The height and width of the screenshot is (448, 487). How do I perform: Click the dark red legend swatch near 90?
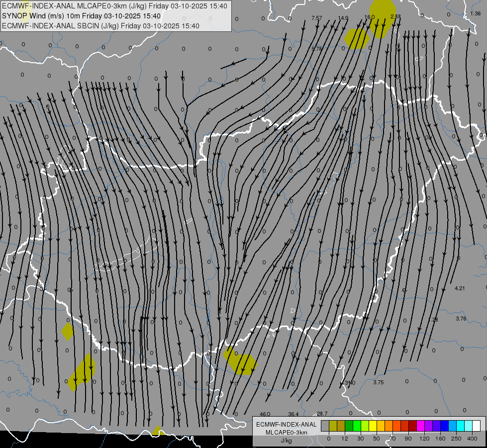[x=412, y=426]
